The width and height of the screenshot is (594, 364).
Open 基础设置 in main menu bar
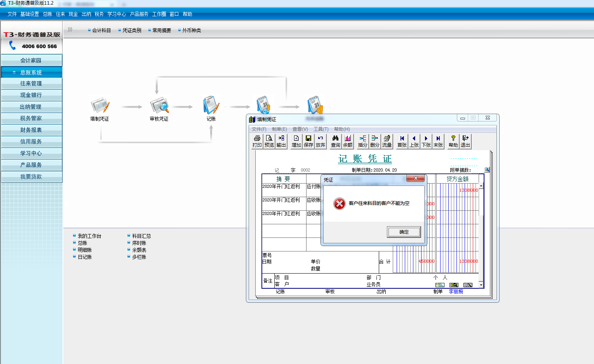(x=30, y=14)
